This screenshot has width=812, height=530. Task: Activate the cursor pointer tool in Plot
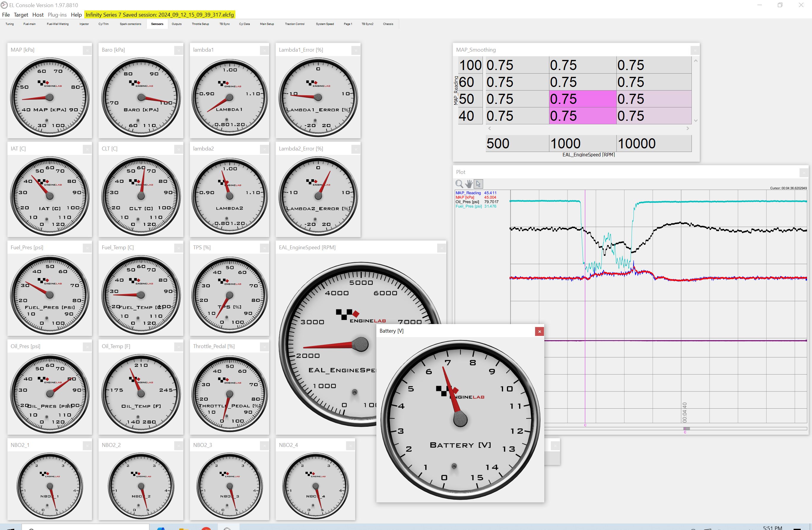[478, 184]
